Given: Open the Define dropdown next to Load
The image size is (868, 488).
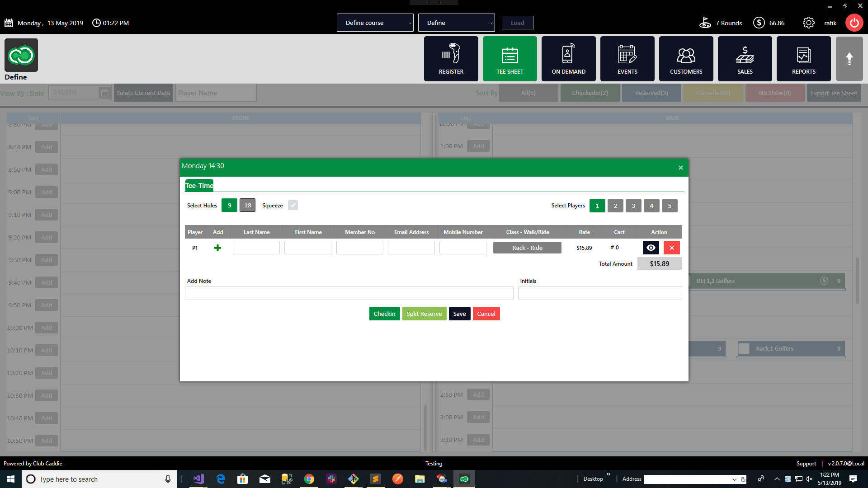Looking at the screenshot, I should [456, 23].
